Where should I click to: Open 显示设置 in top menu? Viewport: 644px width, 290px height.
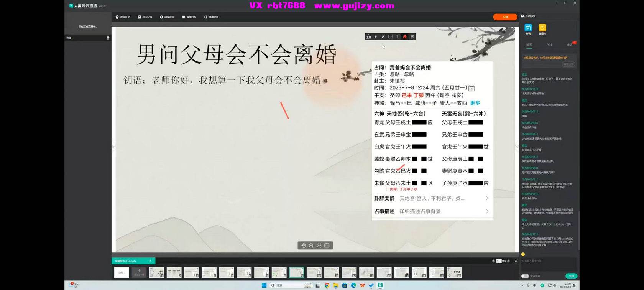145,17
